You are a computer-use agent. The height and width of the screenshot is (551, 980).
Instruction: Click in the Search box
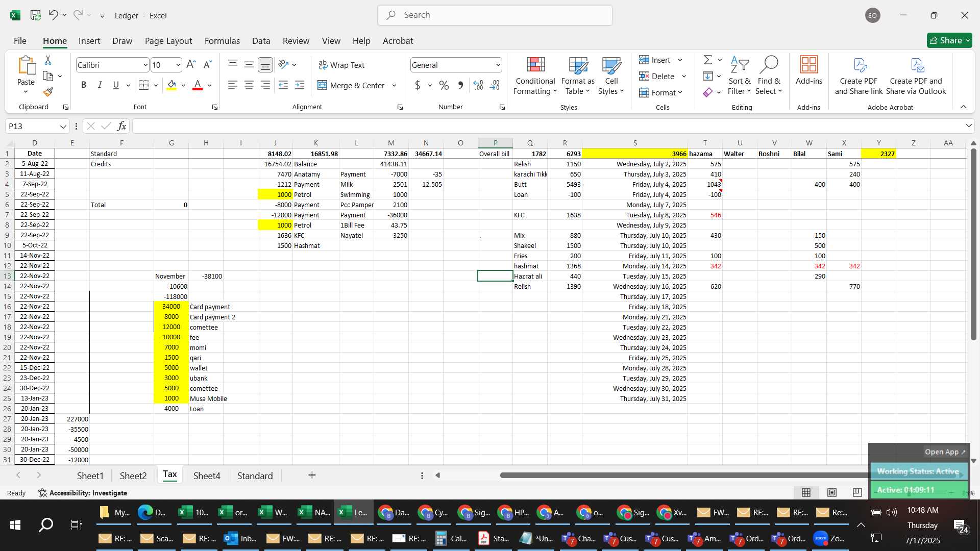click(x=495, y=15)
